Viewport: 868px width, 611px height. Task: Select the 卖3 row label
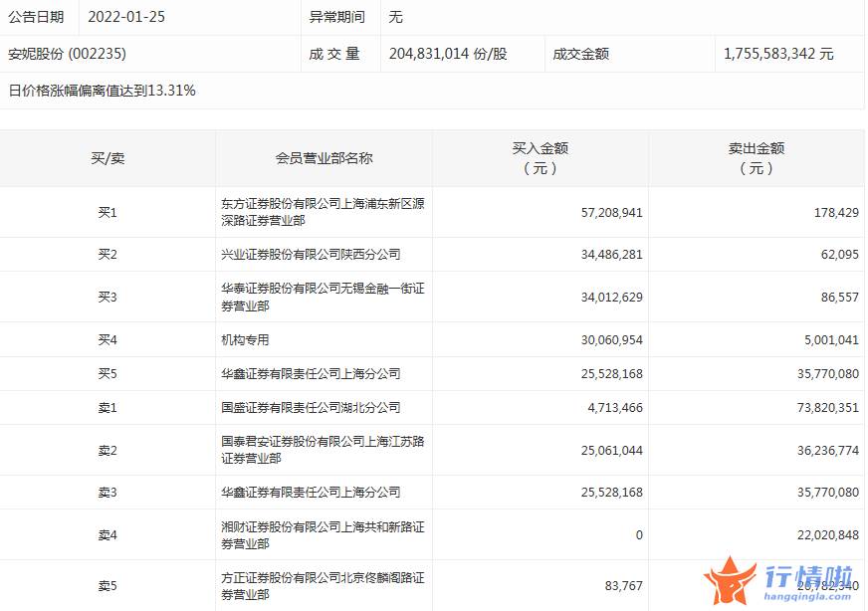click(x=108, y=493)
